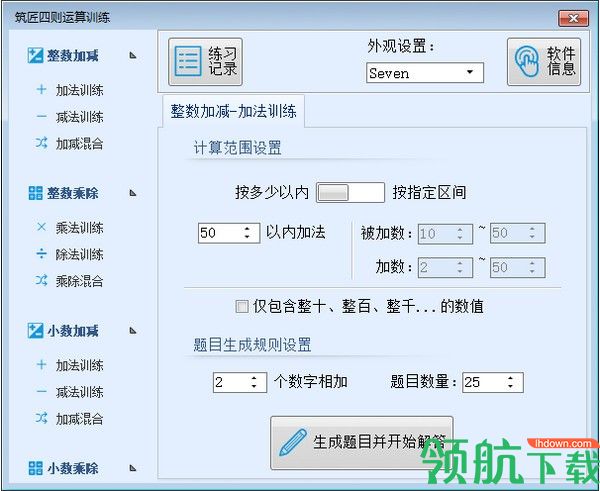Open 小数 减法训练 in sidebar
The height and width of the screenshot is (491, 600).
coord(80,392)
